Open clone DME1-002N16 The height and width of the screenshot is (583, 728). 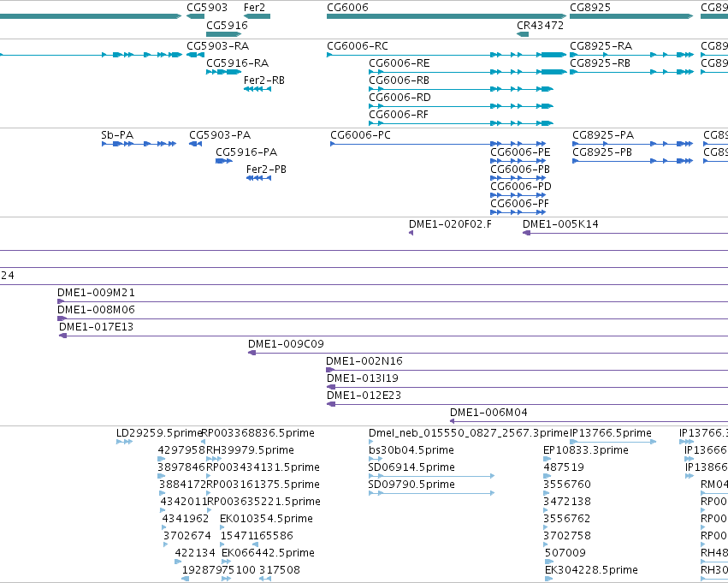(x=364, y=361)
